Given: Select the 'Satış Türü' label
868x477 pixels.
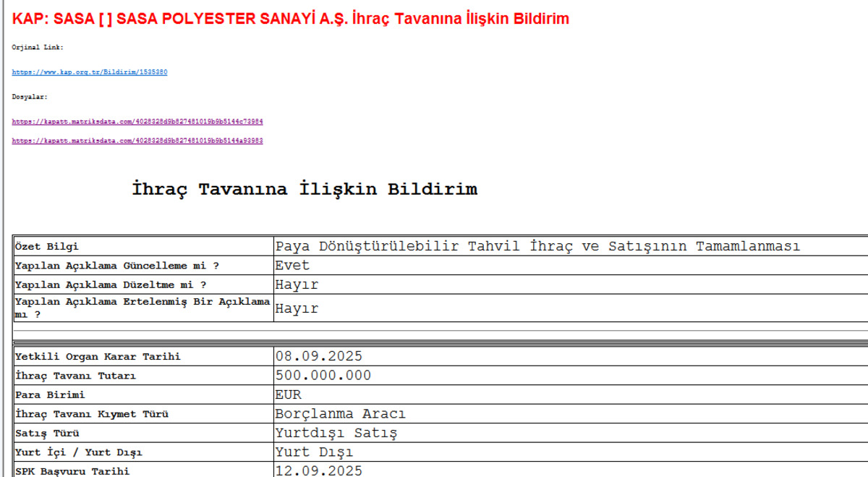Looking at the screenshot, I should click(x=47, y=434).
